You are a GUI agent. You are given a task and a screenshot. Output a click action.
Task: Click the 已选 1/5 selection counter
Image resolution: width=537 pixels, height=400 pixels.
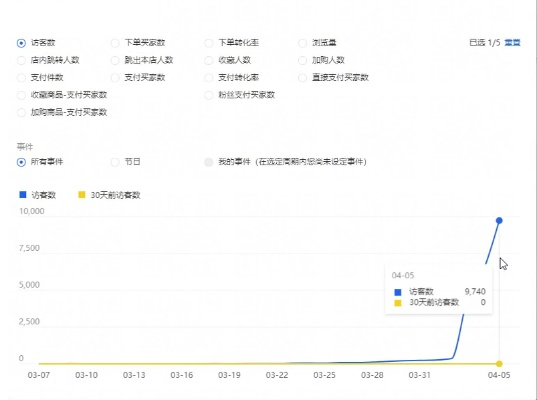pyautogui.click(x=485, y=43)
